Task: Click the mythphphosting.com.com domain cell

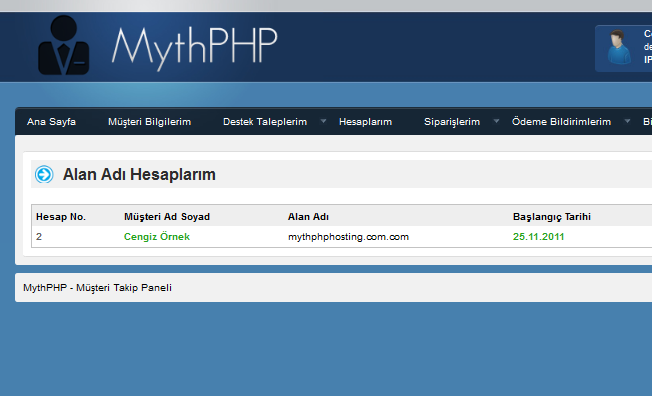Action: 348,237
